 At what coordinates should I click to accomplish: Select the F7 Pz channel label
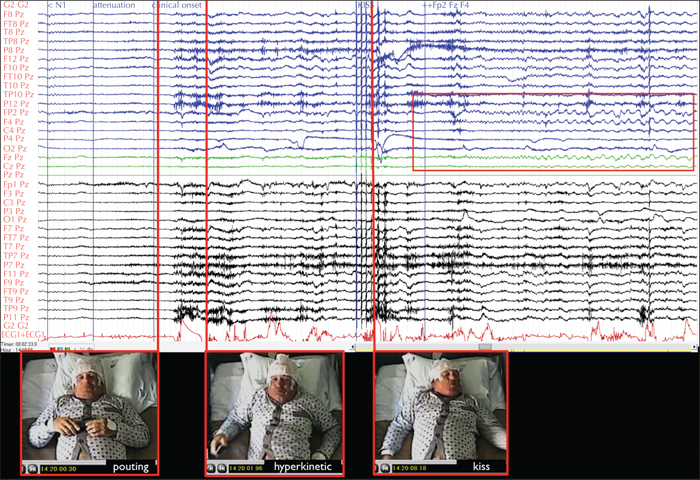point(14,229)
